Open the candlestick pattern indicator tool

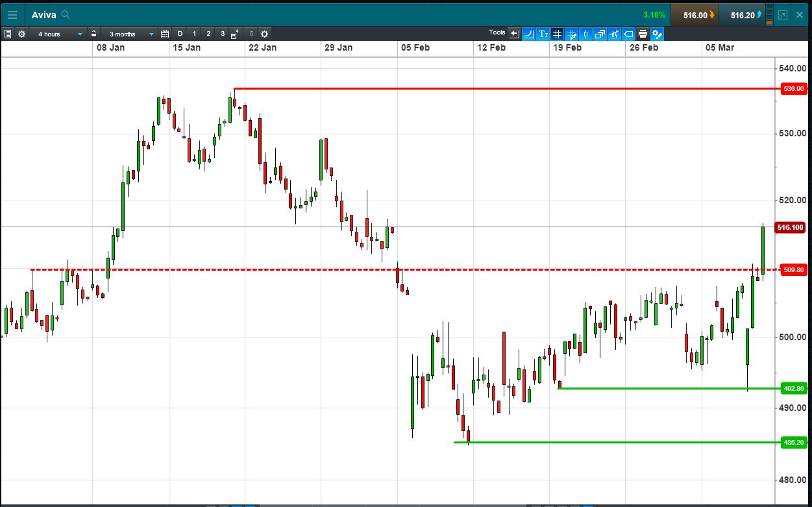pos(614,34)
